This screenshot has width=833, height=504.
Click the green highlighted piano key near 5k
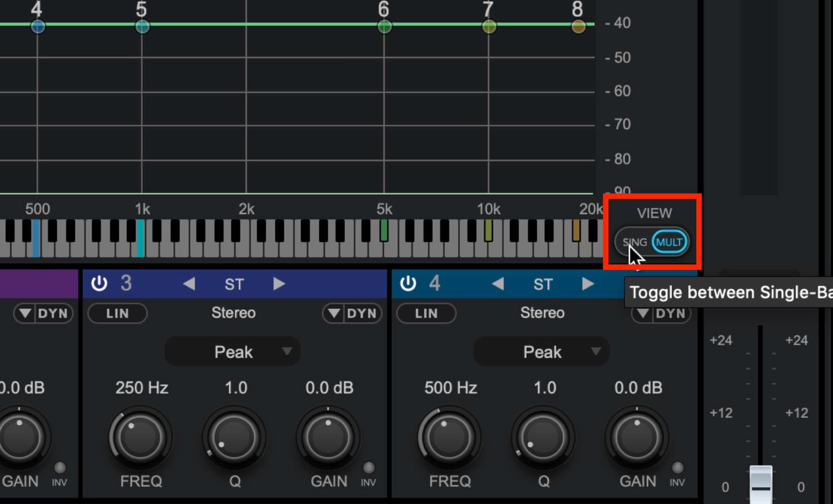coord(384,231)
